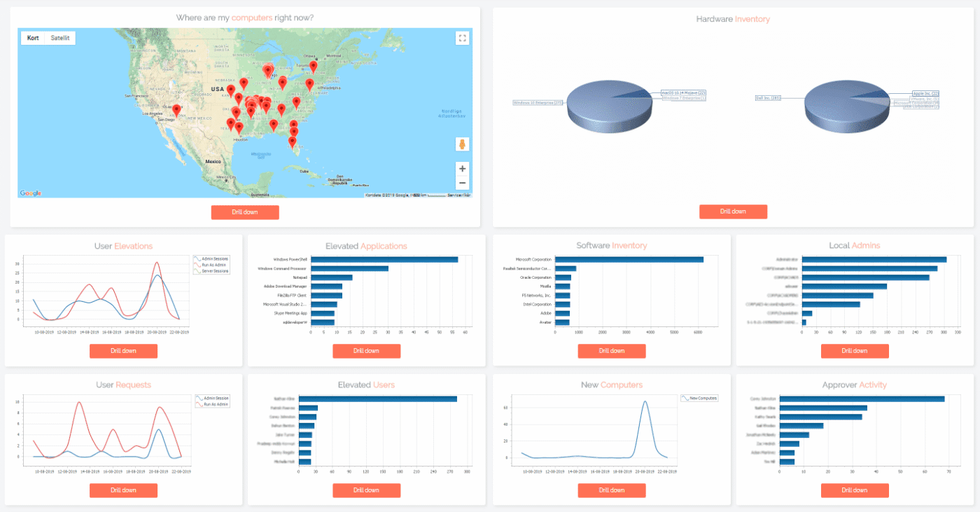Click the southernmost Florida map pin
980x512 pixels.
[x=292, y=142]
